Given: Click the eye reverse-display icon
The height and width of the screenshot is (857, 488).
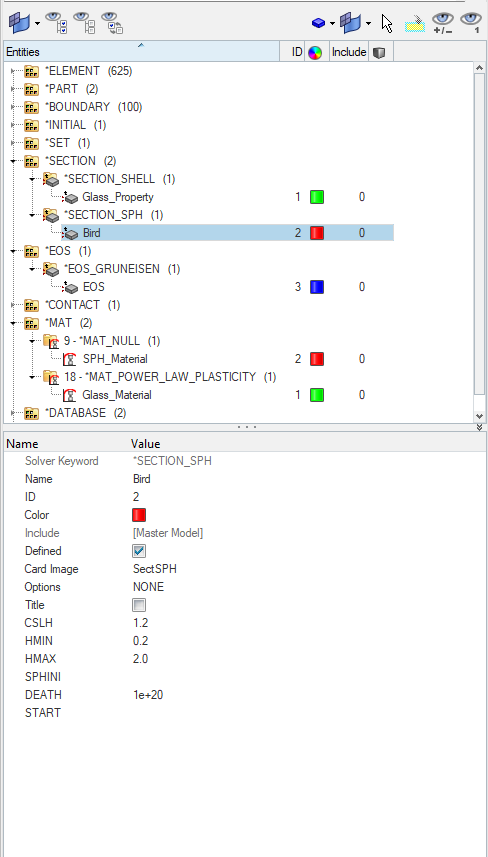Looking at the screenshot, I should point(113,24).
